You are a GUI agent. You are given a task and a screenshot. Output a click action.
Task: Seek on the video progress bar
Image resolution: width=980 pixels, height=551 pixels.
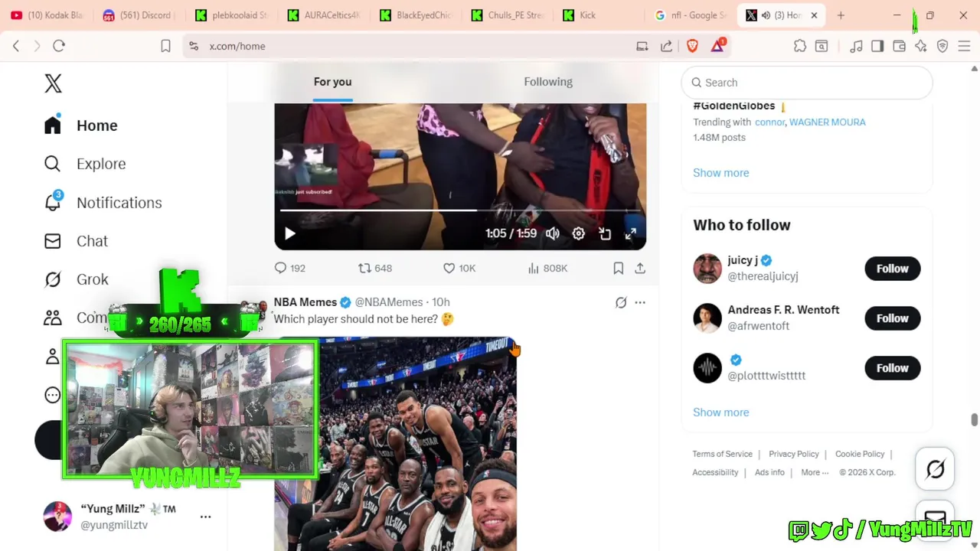click(459, 210)
